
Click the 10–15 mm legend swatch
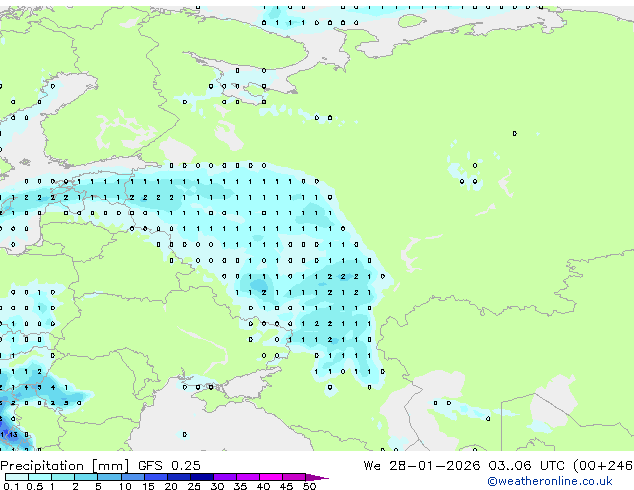pyautogui.click(x=133, y=477)
